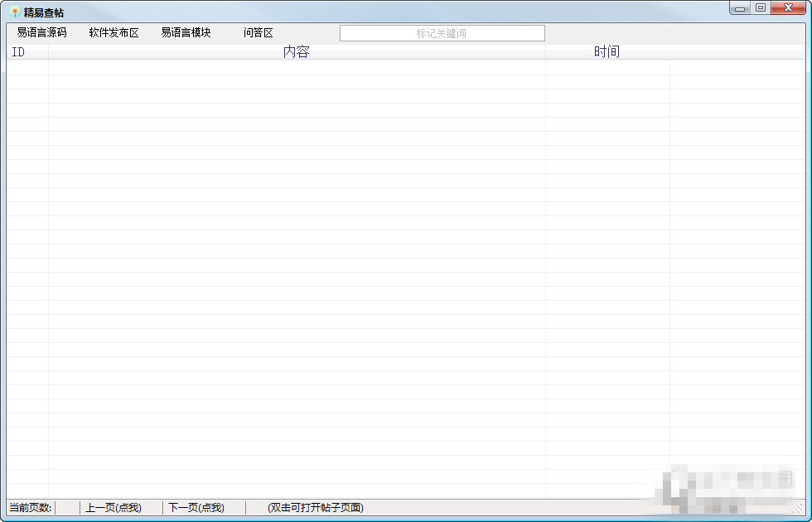
Task: Click the 标记关键词 keyword input box
Action: coord(442,32)
